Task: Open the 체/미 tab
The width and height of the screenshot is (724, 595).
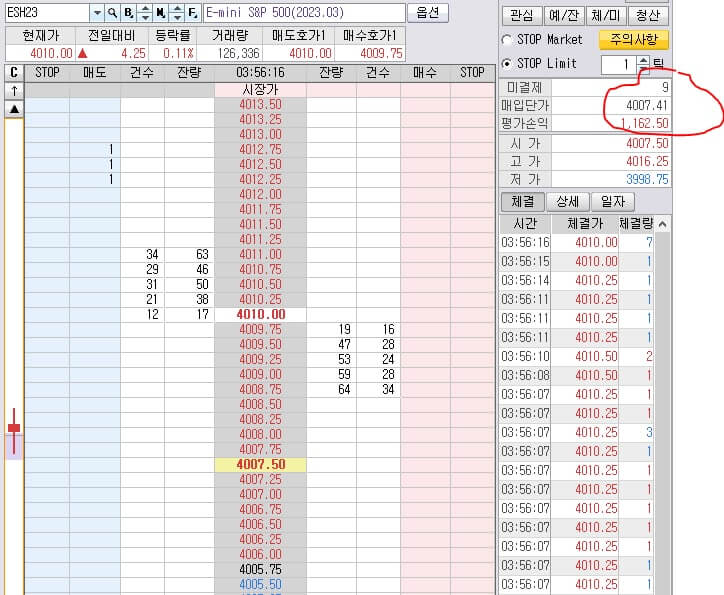Action: coord(606,16)
